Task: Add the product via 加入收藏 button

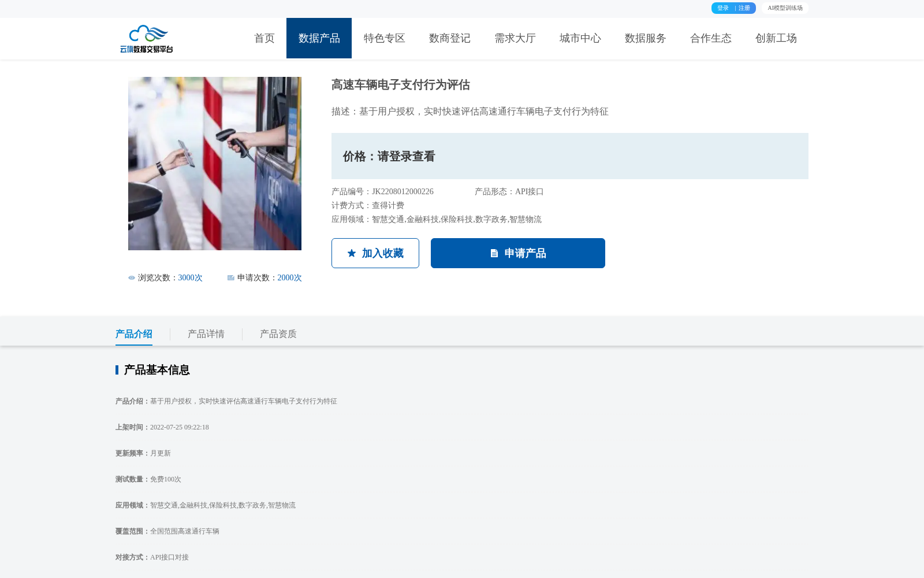Action: tap(375, 253)
